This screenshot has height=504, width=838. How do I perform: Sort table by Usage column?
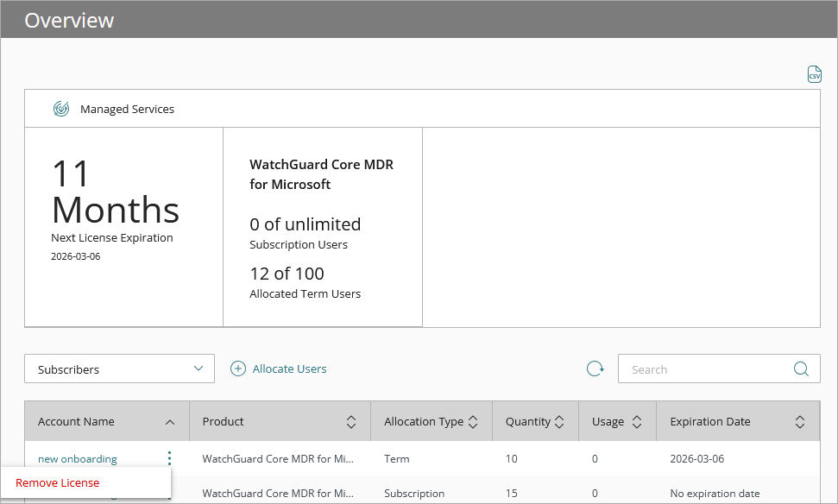pos(637,422)
